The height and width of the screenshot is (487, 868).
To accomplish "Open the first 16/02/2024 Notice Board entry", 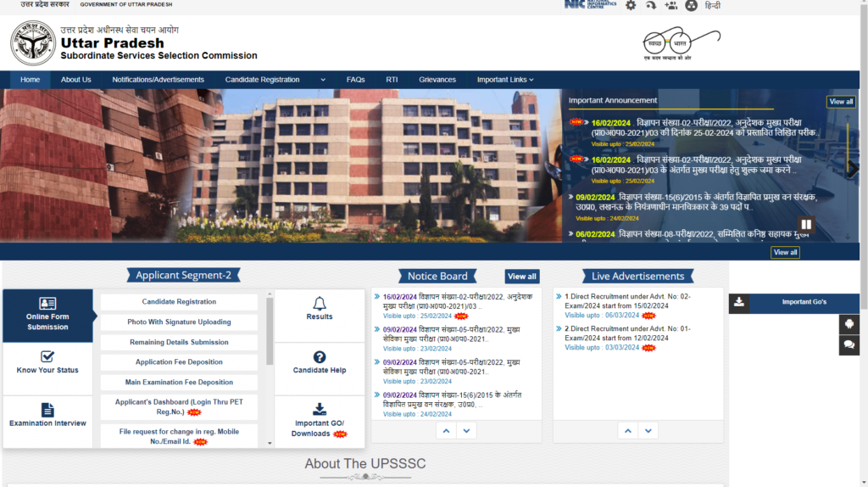I will pyautogui.click(x=458, y=301).
